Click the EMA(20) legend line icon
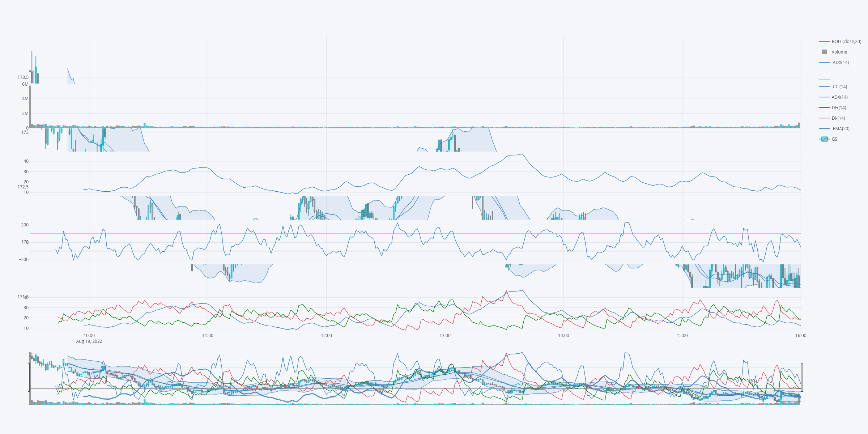The height and width of the screenshot is (434, 868). pos(825,129)
